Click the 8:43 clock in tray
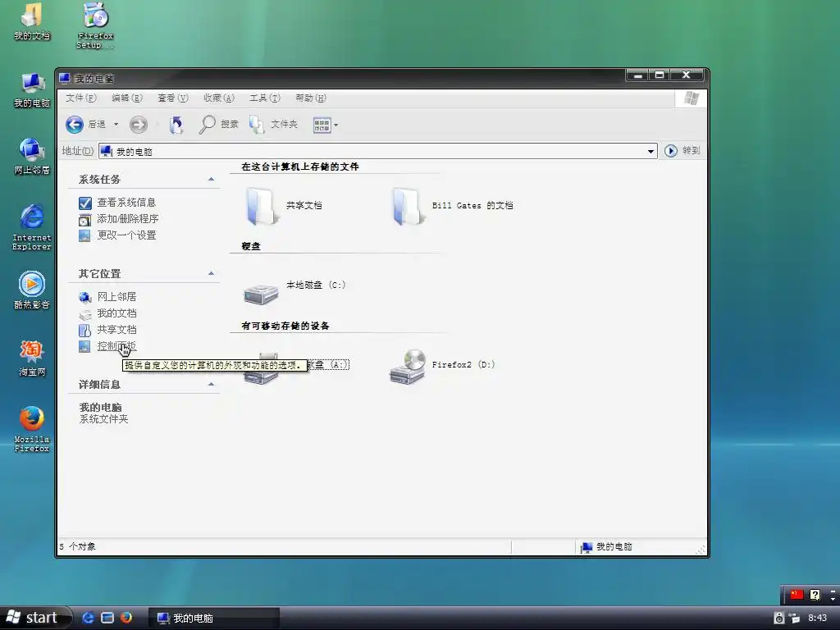This screenshot has width=840, height=630. pos(817,618)
